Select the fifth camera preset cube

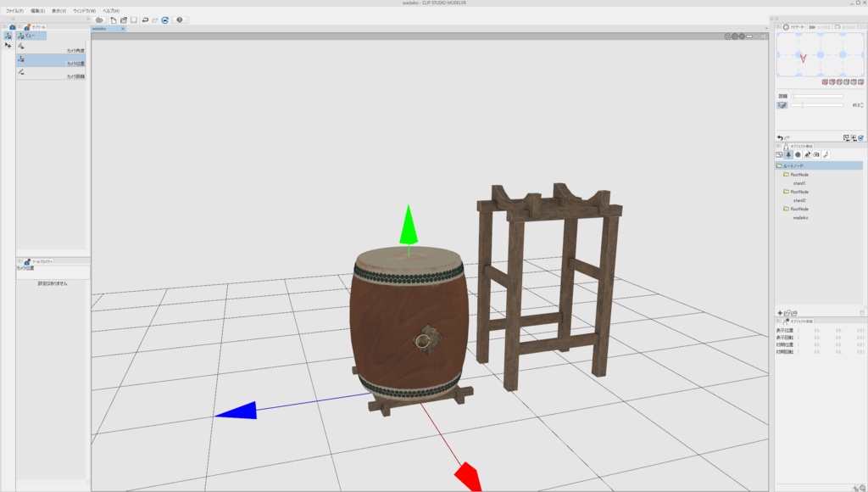[x=854, y=82]
